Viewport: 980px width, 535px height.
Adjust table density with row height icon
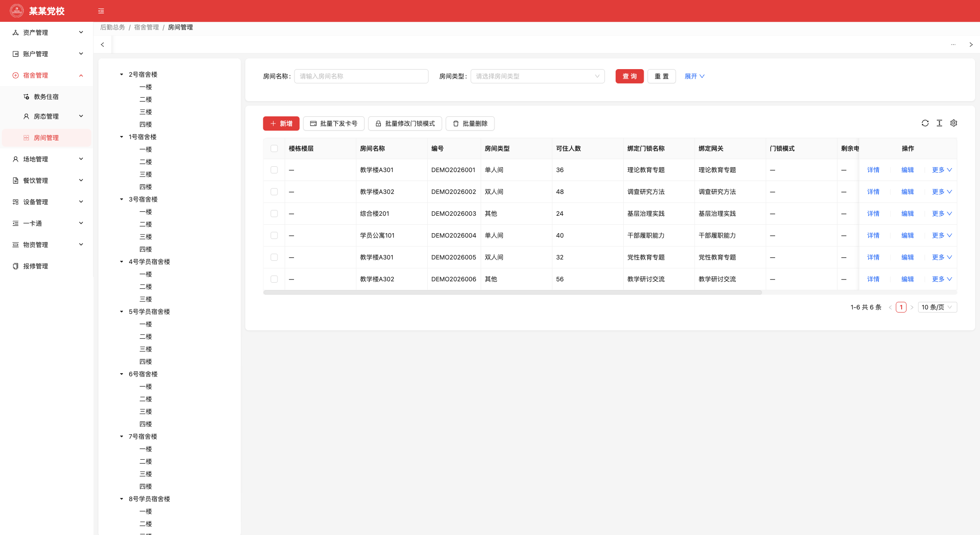[939, 123]
